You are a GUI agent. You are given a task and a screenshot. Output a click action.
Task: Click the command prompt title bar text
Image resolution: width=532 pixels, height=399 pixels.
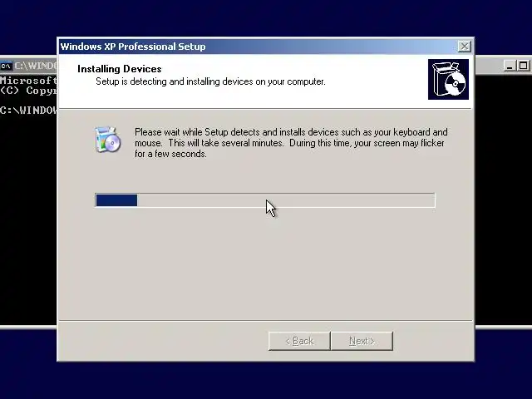(x=35, y=66)
